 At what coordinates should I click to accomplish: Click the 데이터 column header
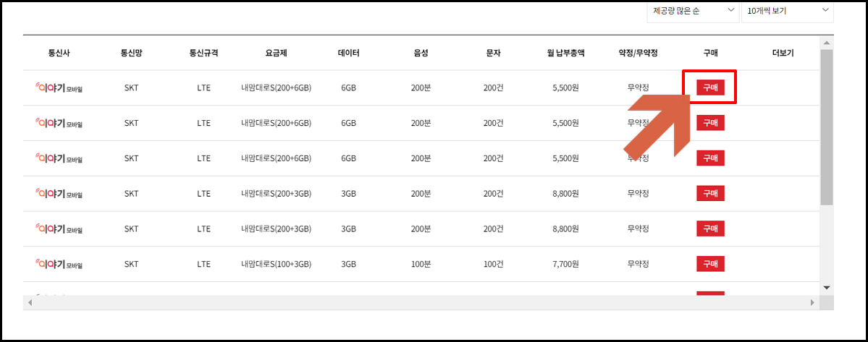pyautogui.click(x=349, y=53)
